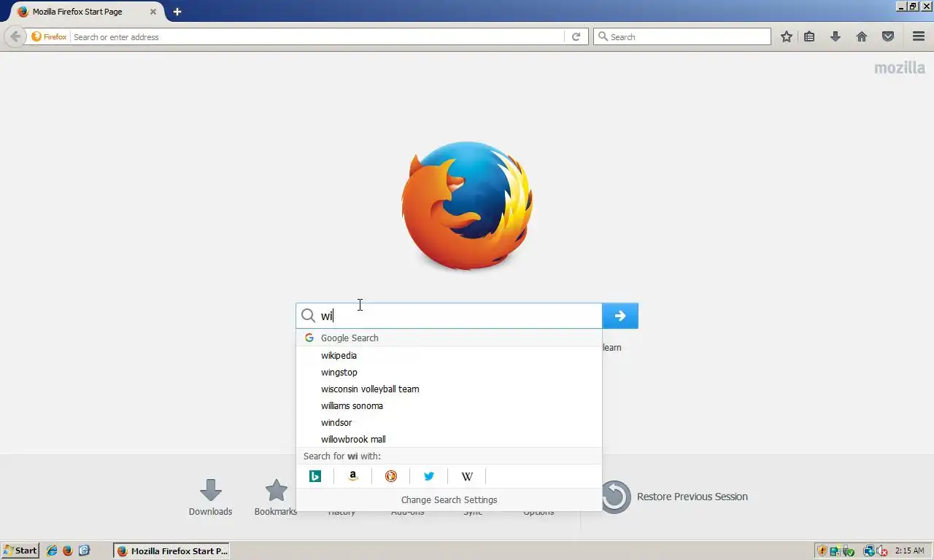The image size is (934, 560).
Task: Click the mozilla wordmark link
Action: (x=900, y=68)
